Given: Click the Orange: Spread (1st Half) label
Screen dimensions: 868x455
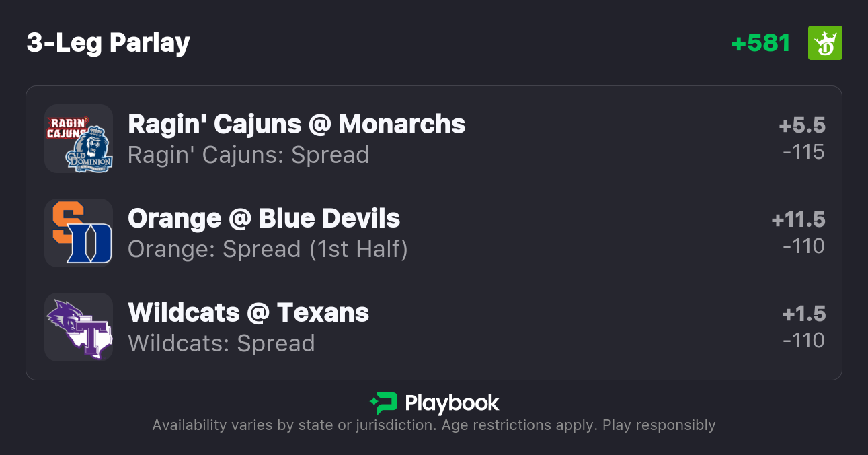Looking at the screenshot, I should 268,249.
